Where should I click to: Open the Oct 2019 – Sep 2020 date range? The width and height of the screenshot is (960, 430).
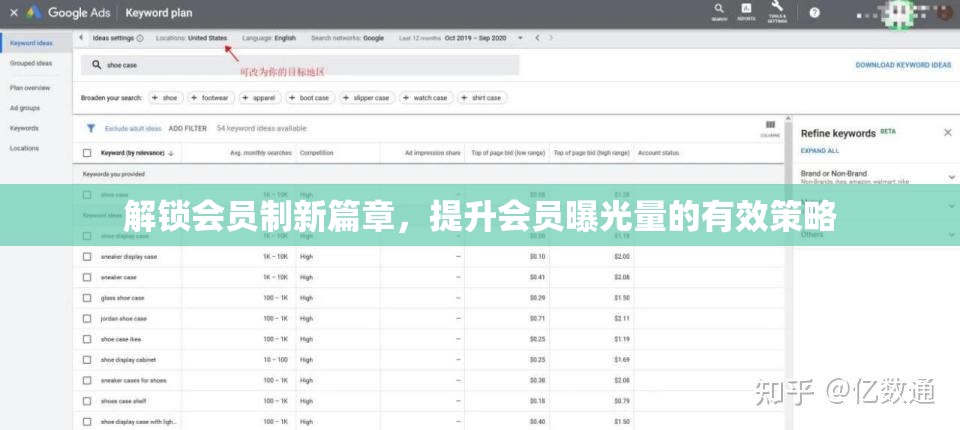pos(475,38)
